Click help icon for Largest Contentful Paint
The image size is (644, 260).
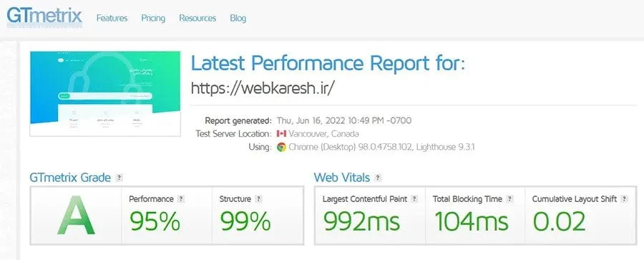[x=414, y=199]
